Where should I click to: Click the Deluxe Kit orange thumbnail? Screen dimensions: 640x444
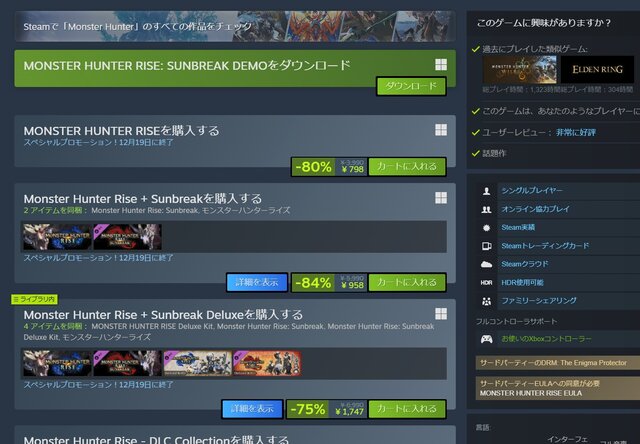pos(267,363)
